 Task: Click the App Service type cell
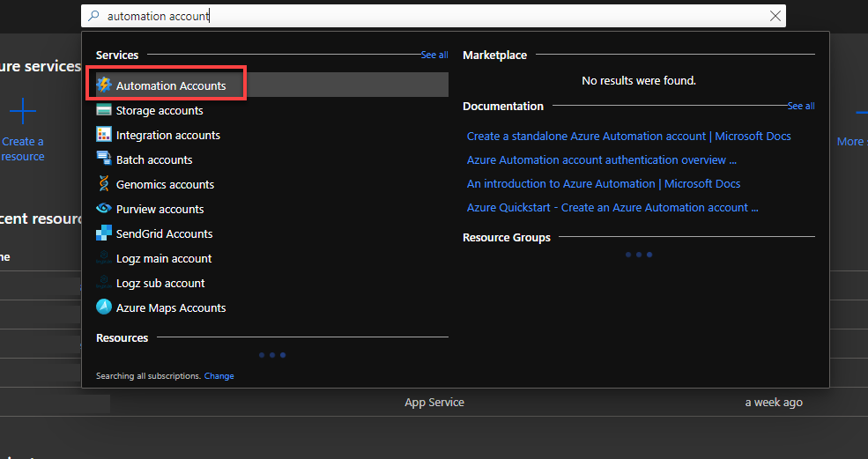(434, 403)
